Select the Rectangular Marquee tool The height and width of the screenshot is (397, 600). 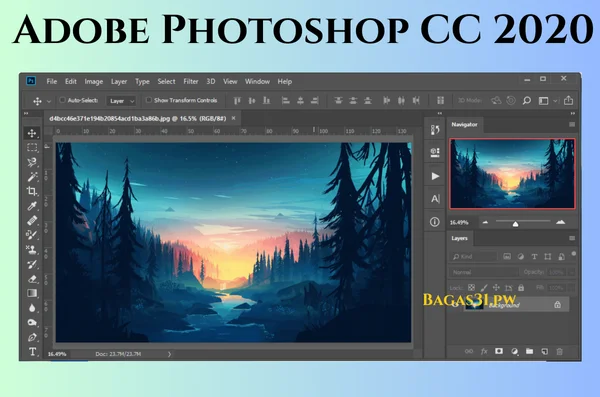click(x=32, y=147)
